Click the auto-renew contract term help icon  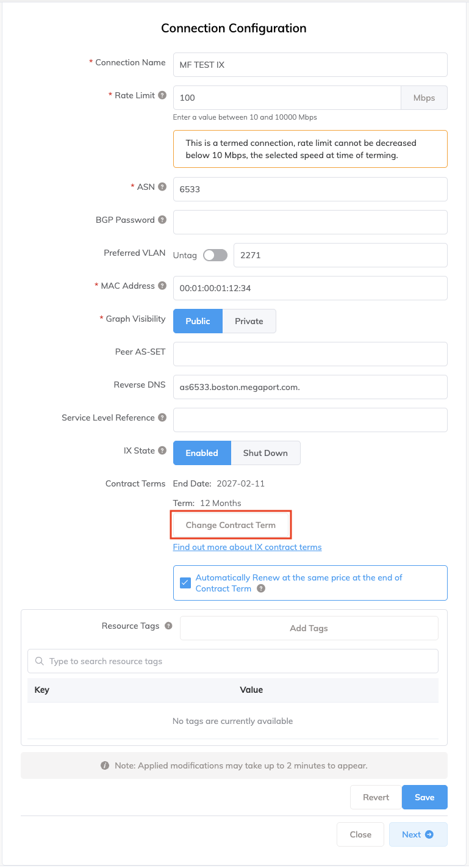tap(261, 588)
